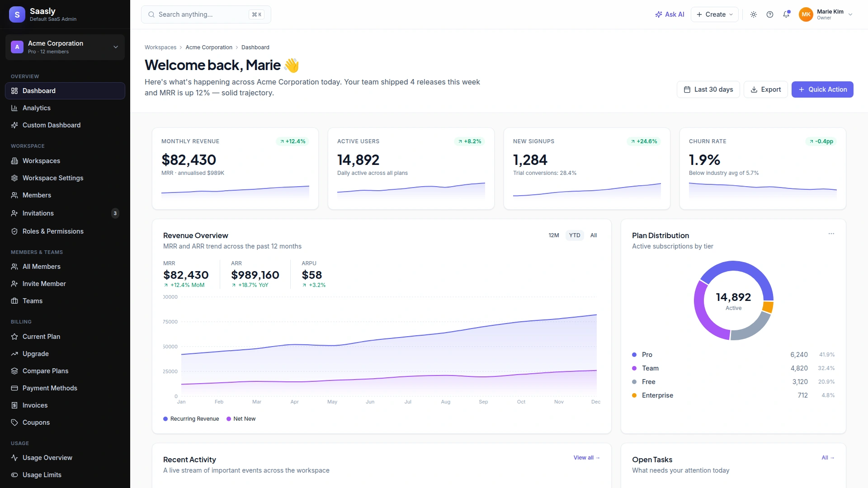Click the Ask AI sparkle icon

[x=659, y=14]
